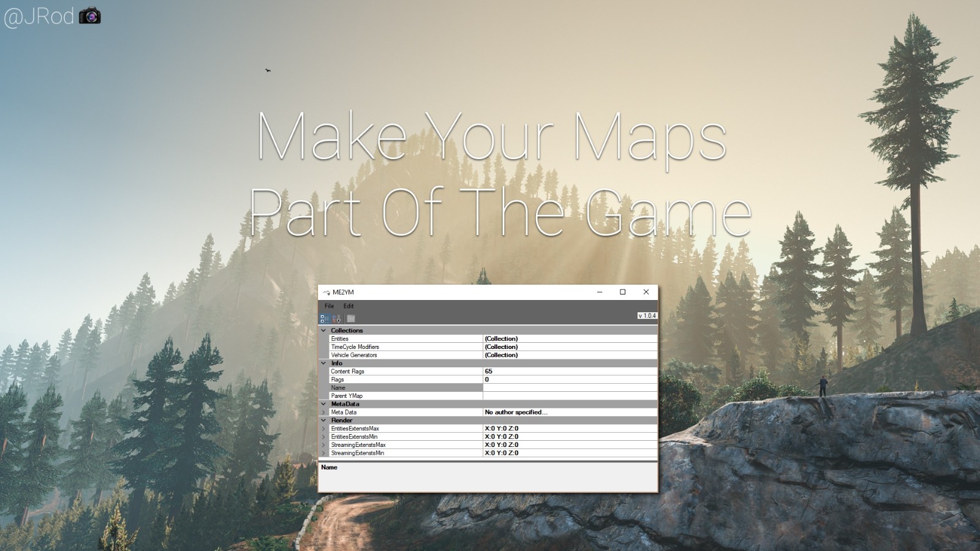
Task: Open the File menu
Action: coord(330,306)
